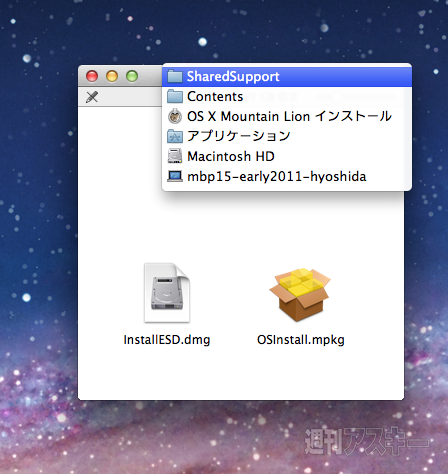Minimize the Finder window with yellow button
This screenshot has width=448, height=474.
[x=112, y=76]
